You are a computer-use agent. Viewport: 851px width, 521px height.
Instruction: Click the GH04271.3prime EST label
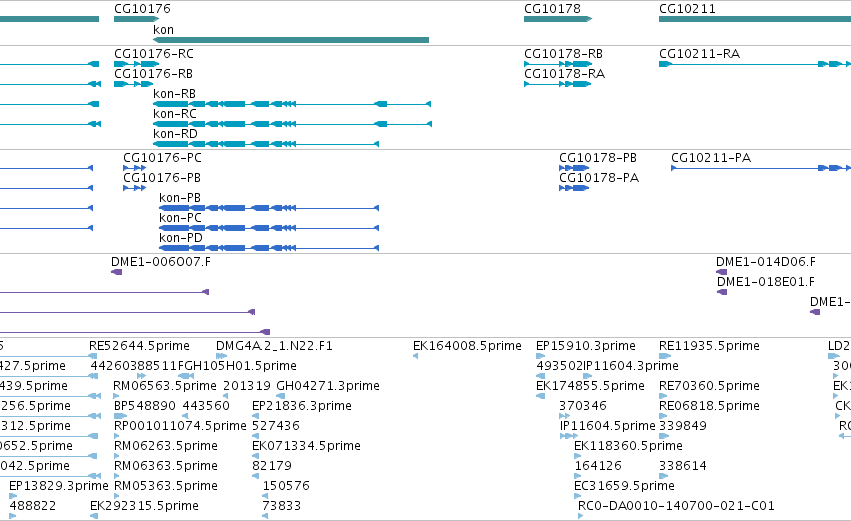point(328,386)
